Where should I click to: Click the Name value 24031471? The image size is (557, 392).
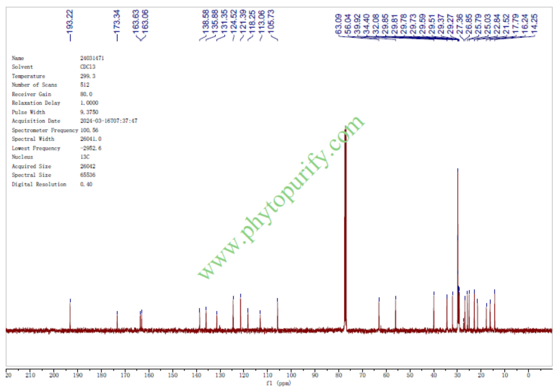click(x=92, y=58)
